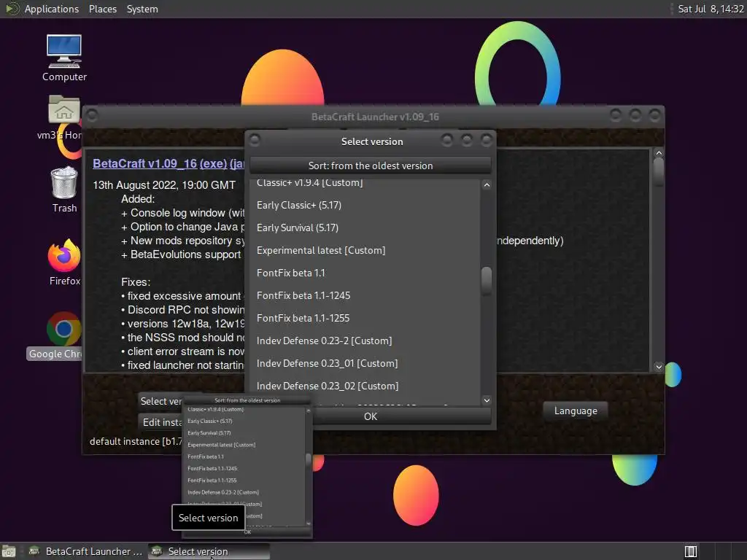Open the System menu
The image size is (747, 560).
142,9
